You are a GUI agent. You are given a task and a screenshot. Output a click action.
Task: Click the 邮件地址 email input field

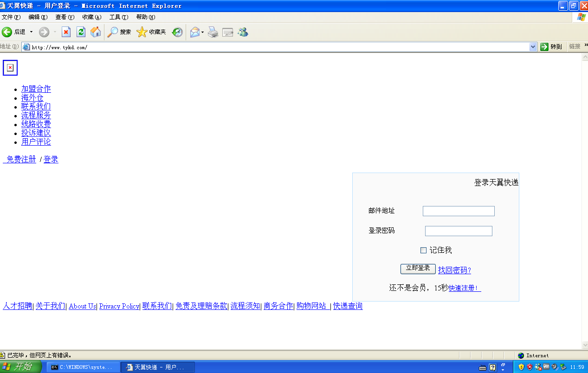point(458,211)
